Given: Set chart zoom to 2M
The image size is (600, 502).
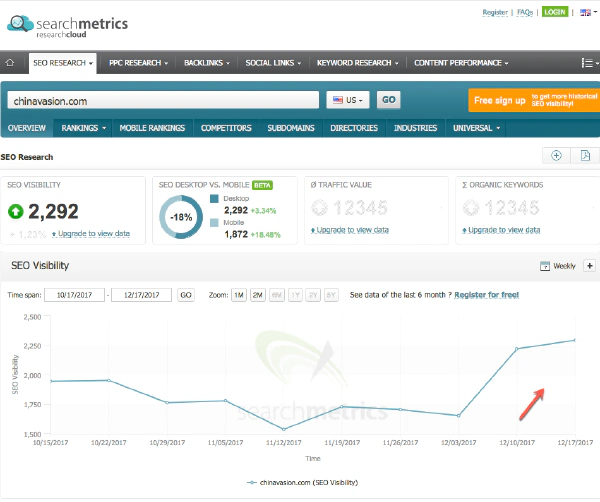Looking at the screenshot, I should 258,295.
